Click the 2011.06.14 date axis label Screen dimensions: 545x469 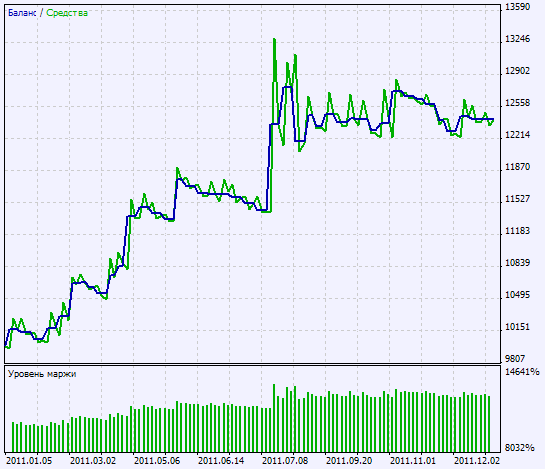221,461
